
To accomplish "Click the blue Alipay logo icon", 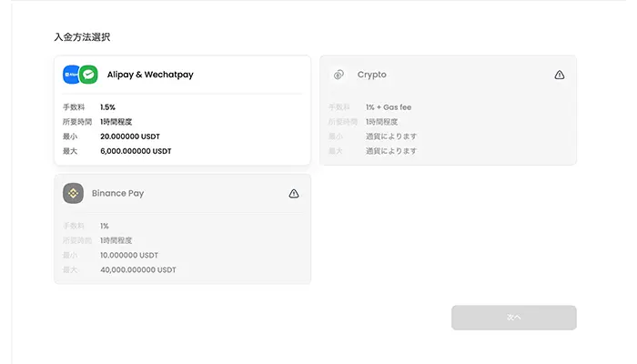I will [x=71, y=75].
